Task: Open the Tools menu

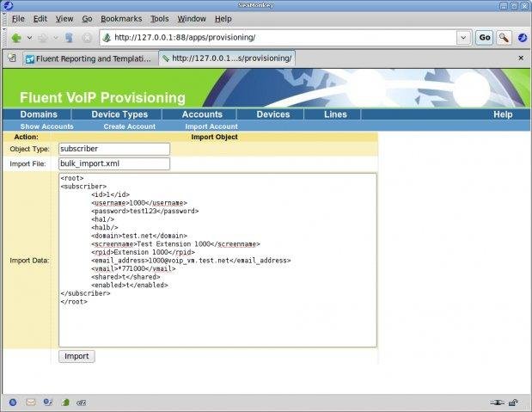Action: [x=159, y=18]
